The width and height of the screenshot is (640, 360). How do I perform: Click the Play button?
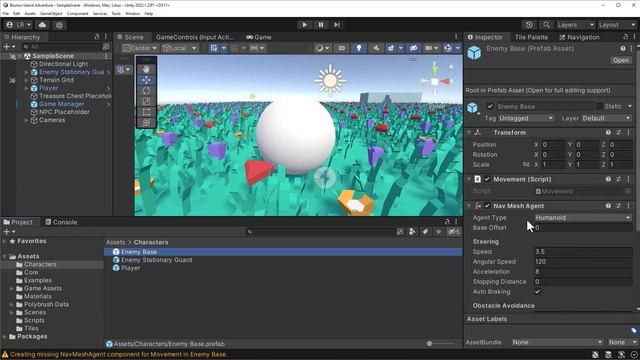coord(304,25)
